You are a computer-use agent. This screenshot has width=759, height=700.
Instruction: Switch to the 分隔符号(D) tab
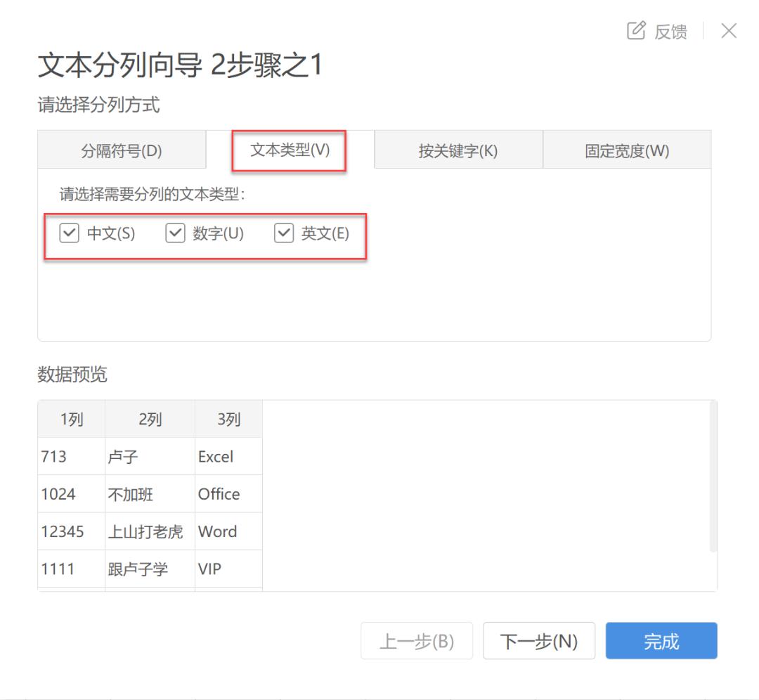pyautogui.click(x=121, y=150)
